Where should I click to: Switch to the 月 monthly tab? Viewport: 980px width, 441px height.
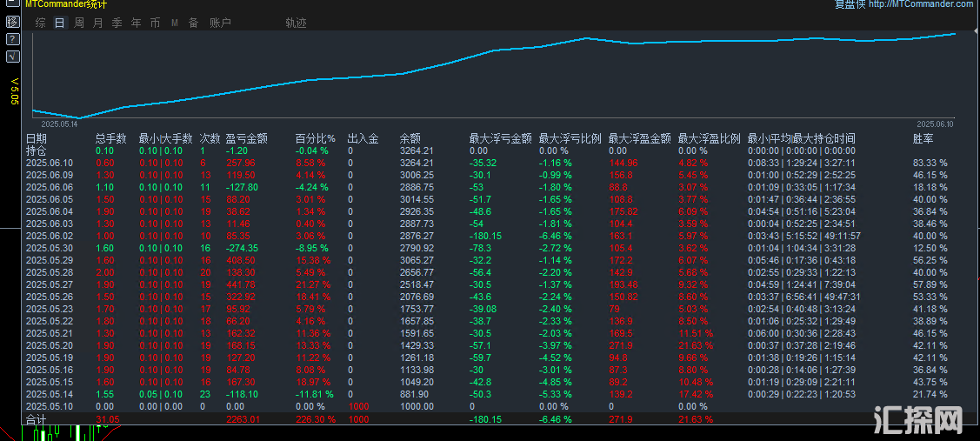coord(97,23)
